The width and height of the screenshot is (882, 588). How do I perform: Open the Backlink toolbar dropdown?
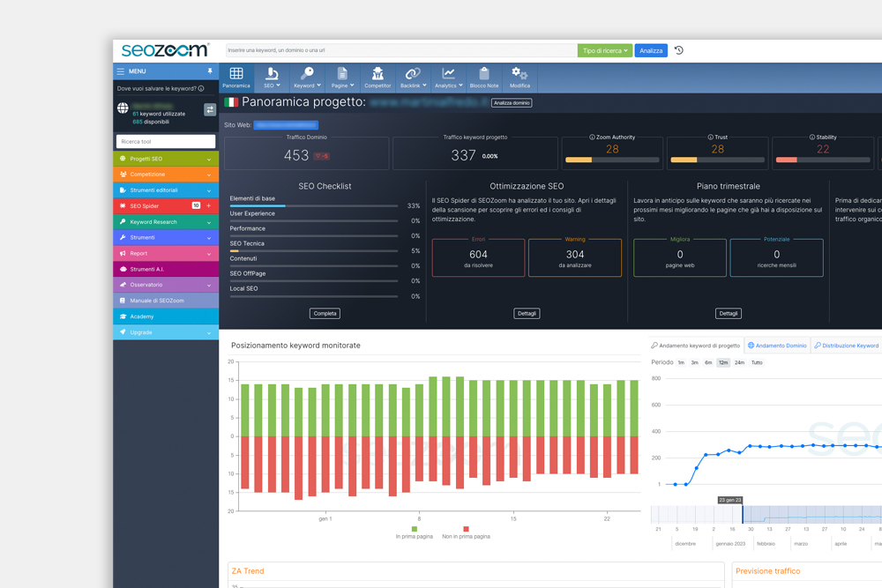(x=413, y=78)
